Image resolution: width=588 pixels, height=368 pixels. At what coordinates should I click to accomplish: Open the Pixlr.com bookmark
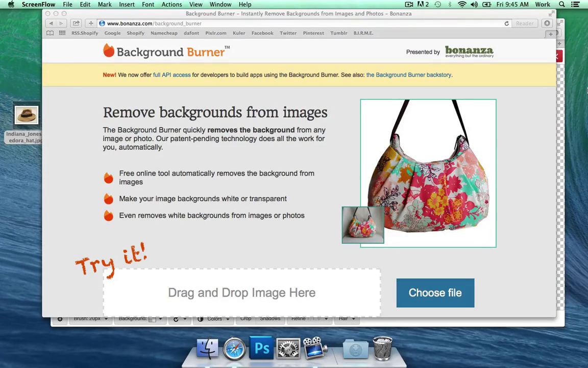(216, 33)
